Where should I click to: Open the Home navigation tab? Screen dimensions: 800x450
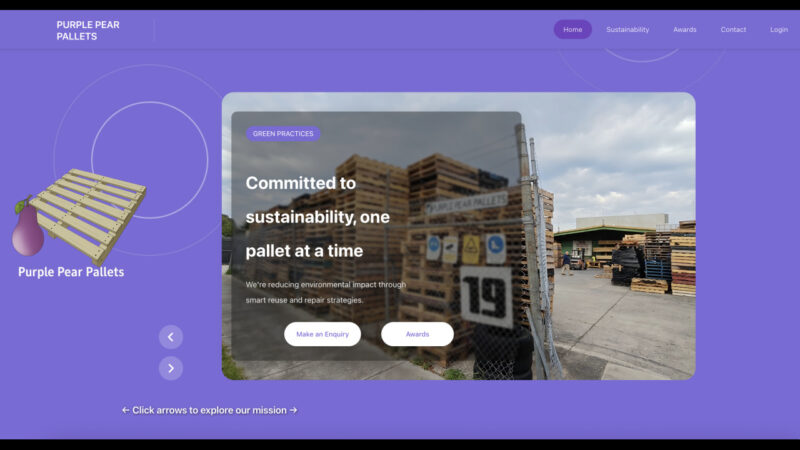[x=572, y=30]
